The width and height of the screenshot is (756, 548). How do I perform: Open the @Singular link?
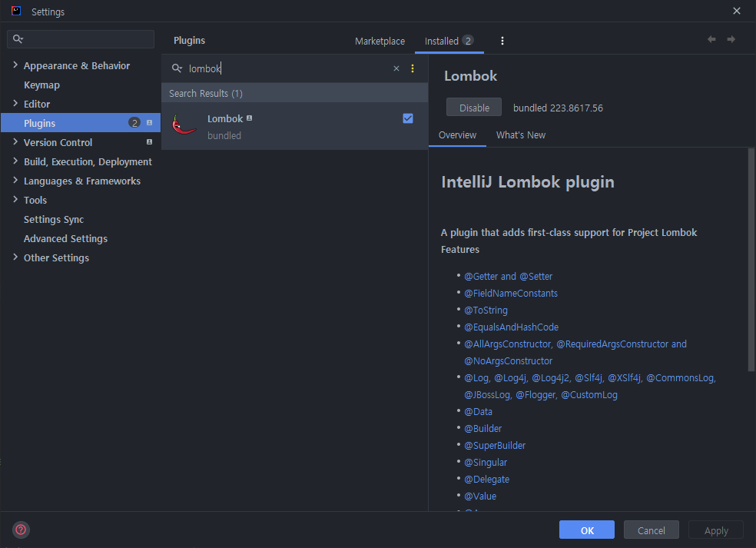pos(486,462)
